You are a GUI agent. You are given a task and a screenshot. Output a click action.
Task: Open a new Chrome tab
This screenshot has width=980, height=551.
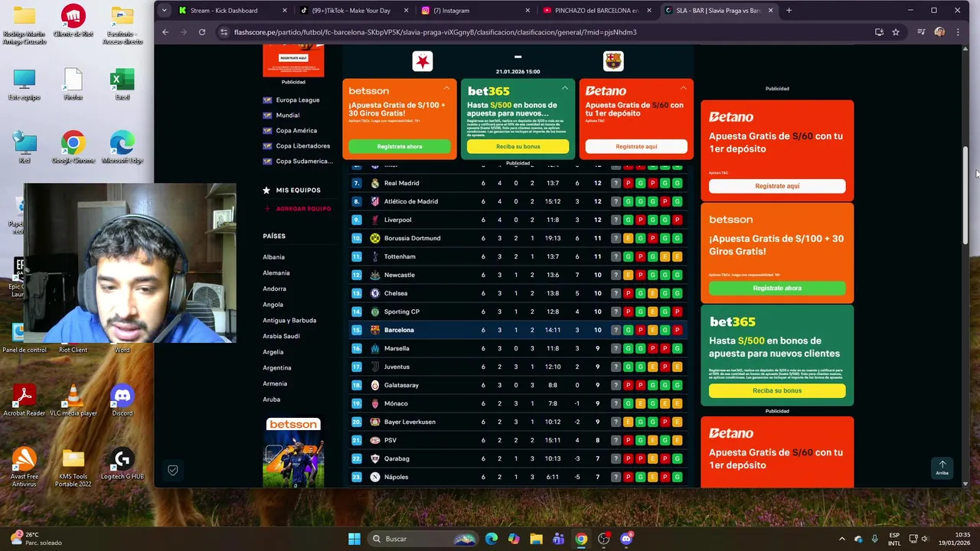point(789,11)
